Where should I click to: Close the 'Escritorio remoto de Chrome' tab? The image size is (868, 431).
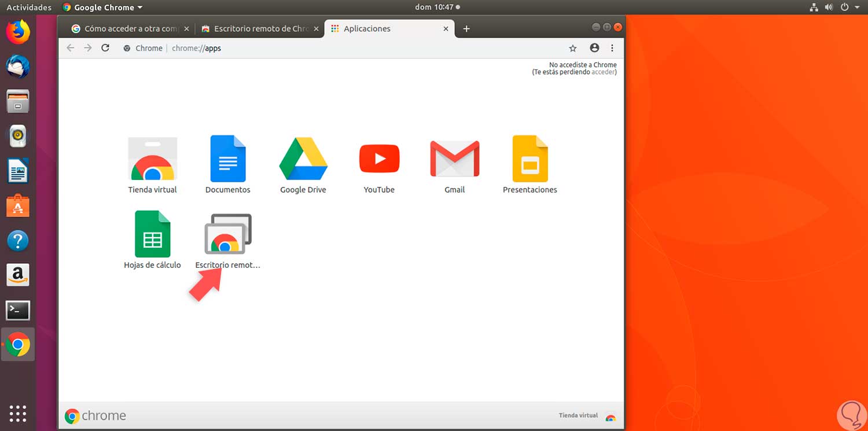click(x=316, y=28)
